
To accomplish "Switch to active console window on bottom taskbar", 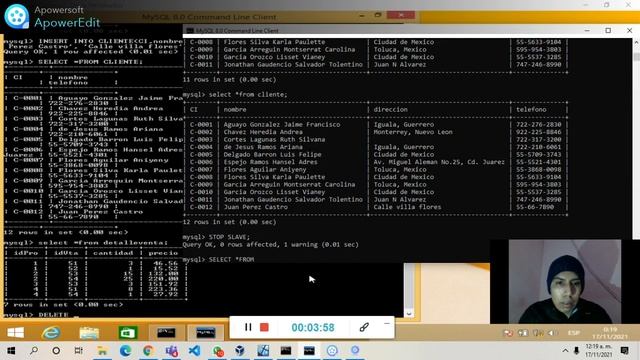I will 309,351.
